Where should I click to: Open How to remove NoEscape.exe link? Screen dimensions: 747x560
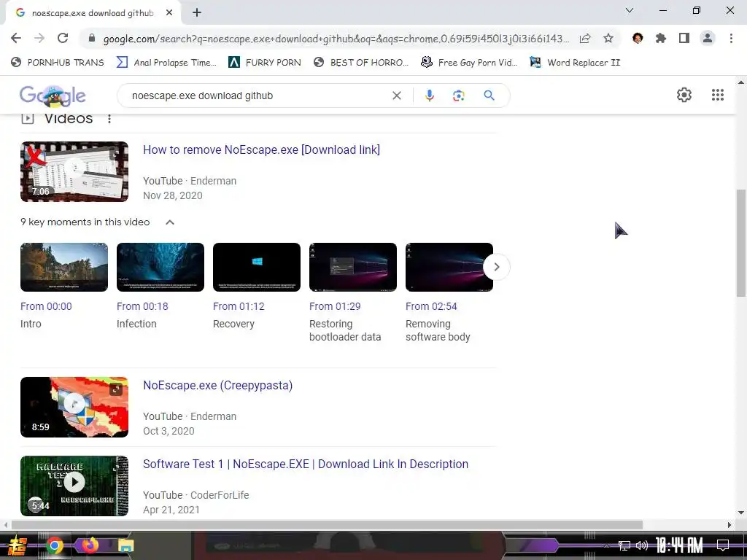coord(262,149)
